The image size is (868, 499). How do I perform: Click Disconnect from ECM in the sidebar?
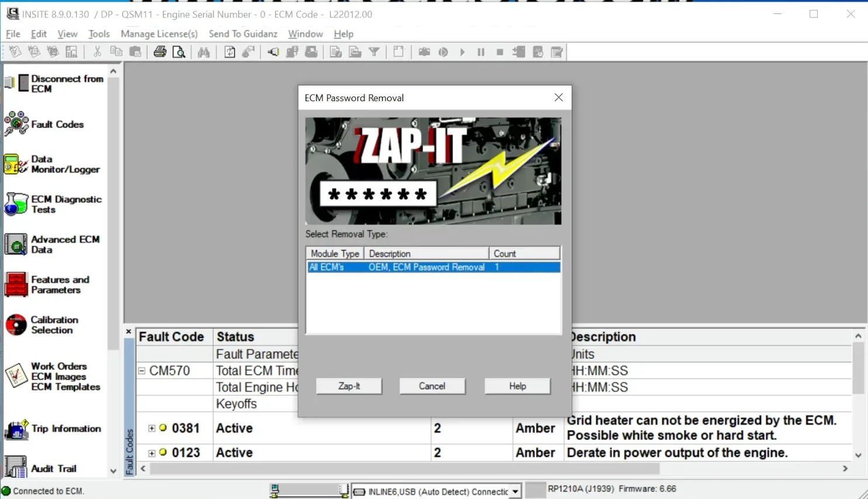pos(54,84)
